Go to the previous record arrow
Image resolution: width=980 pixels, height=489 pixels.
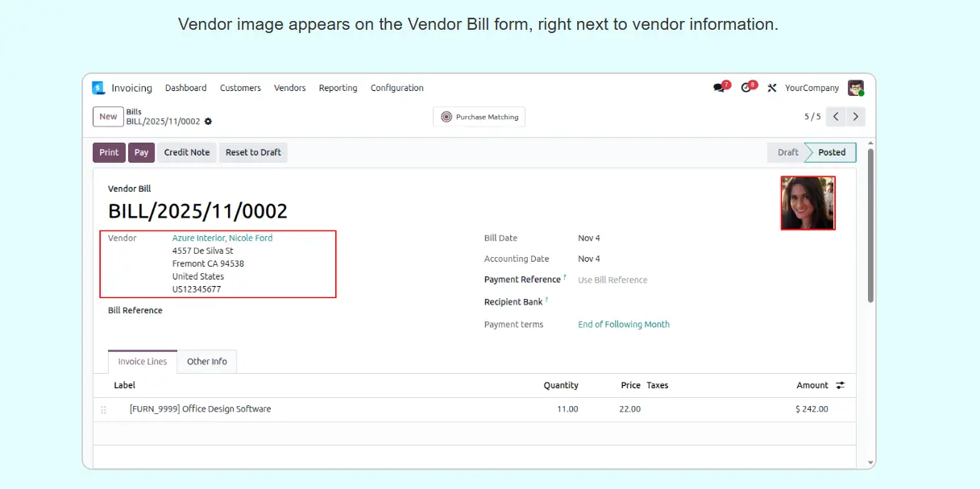[836, 117]
